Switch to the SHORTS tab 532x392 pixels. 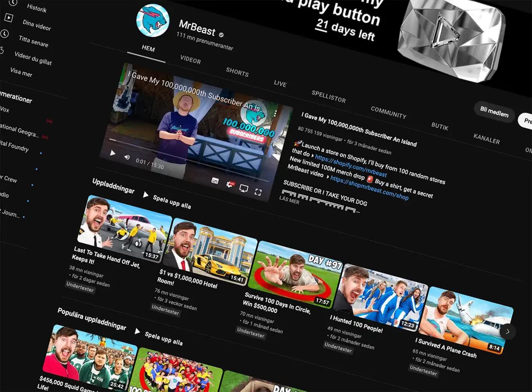[x=237, y=72]
